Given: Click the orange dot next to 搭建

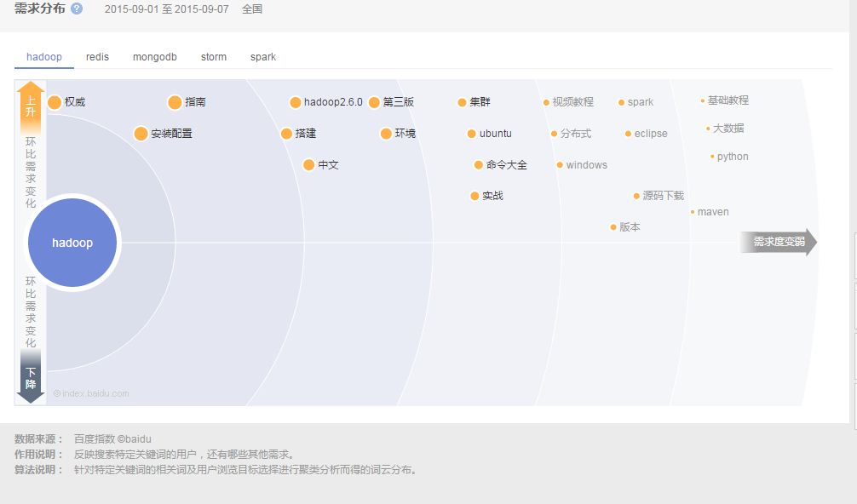Looking at the screenshot, I should (x=286, y=134).
